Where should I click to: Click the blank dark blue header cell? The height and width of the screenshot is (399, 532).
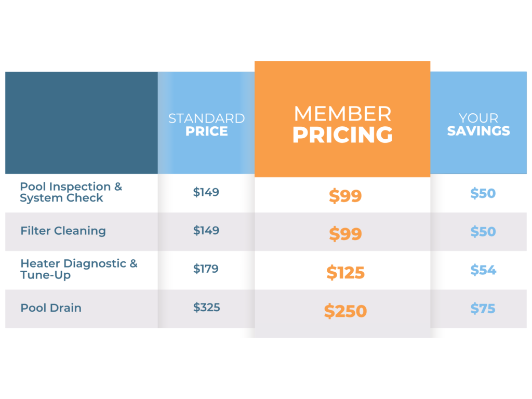tap(82, 123)
